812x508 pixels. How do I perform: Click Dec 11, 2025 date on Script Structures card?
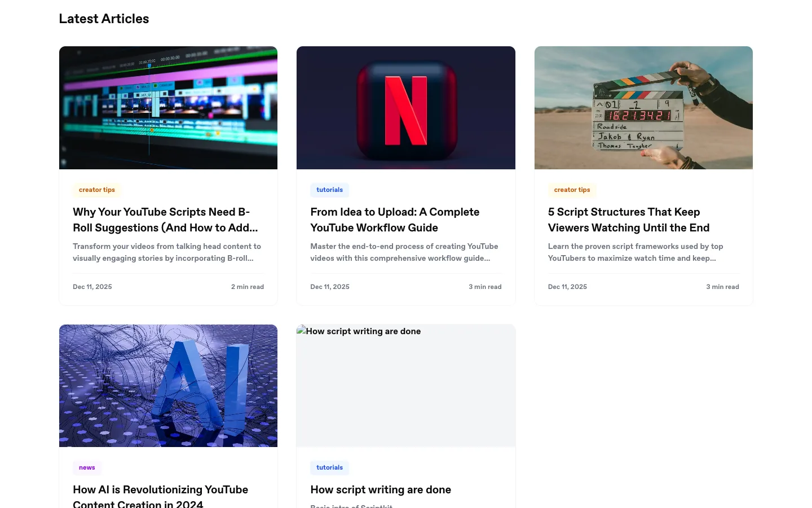pyautogui.click(x=567, y=287)
